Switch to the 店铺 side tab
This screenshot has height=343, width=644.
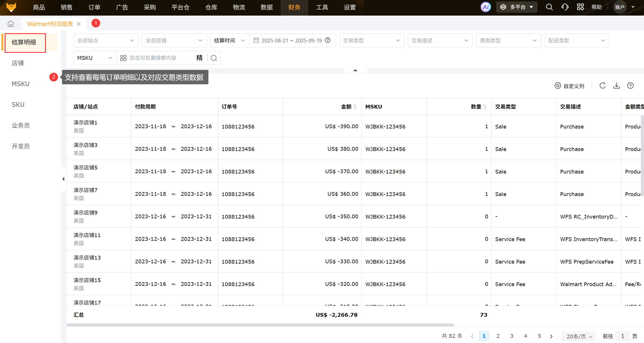(18, 63)
